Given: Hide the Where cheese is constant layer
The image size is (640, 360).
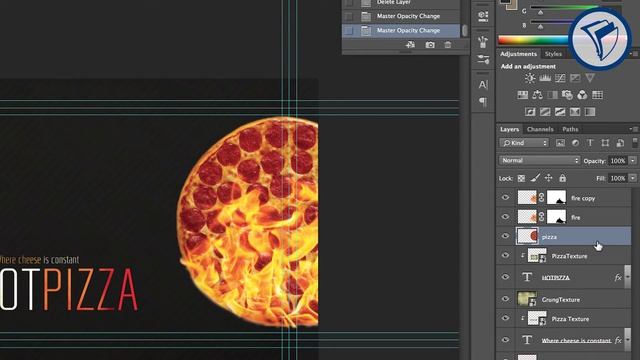Looking at the screenshot, I should click(x=505, y=340).
